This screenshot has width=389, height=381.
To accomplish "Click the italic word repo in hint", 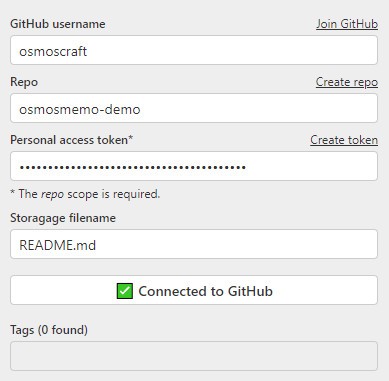I will 52,195.
